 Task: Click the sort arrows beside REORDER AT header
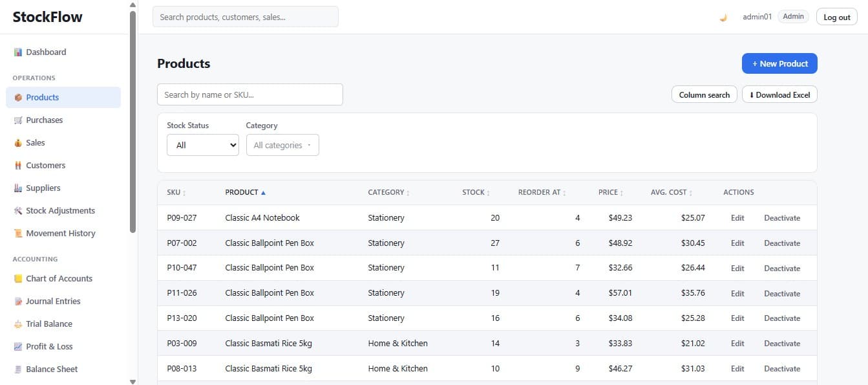(564, 193)
